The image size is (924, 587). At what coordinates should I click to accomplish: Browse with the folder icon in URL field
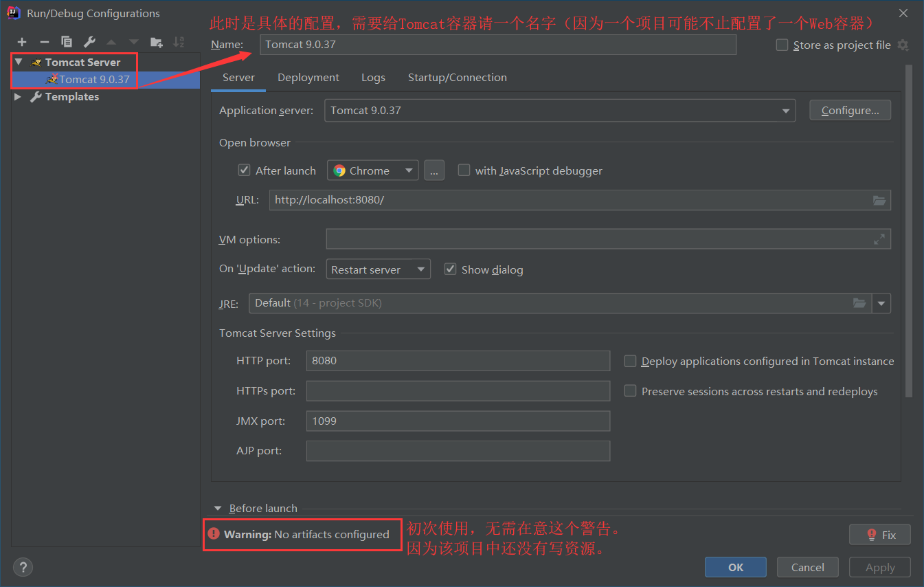tap(879, 200)
